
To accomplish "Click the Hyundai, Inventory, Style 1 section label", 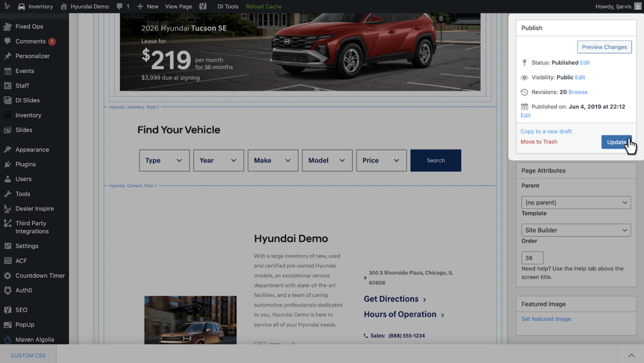I will 134,107.
